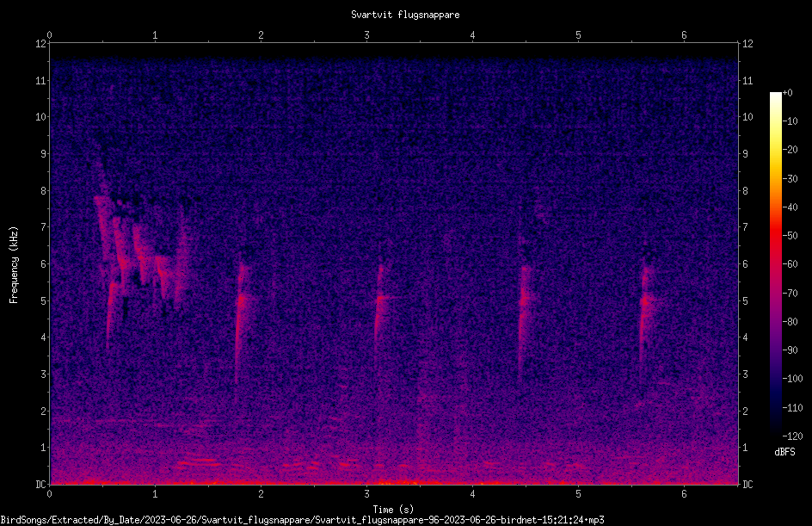Click '11' on the left frequency axis

click(x=41, y=80)
